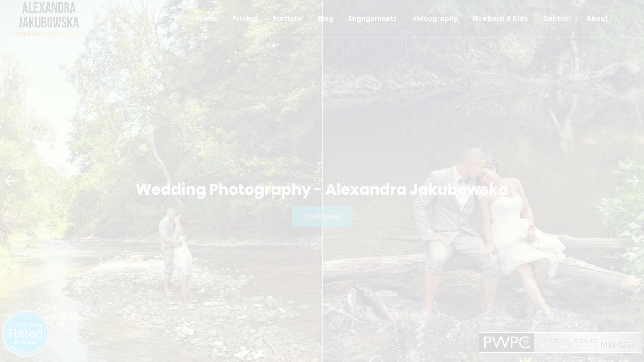The width and height of the screenshot is (644, 362).
Task: Click the previous slide left arrow
Action: tap(11, 181)
